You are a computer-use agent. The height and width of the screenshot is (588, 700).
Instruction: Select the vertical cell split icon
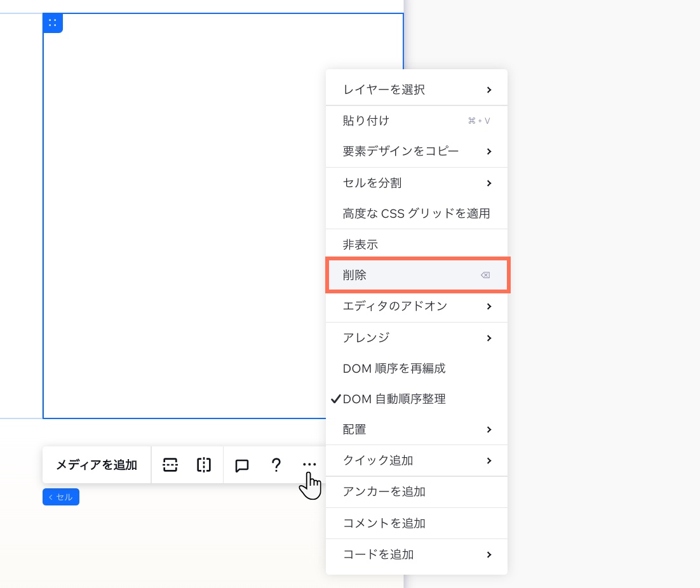click(x=203, y=465)
